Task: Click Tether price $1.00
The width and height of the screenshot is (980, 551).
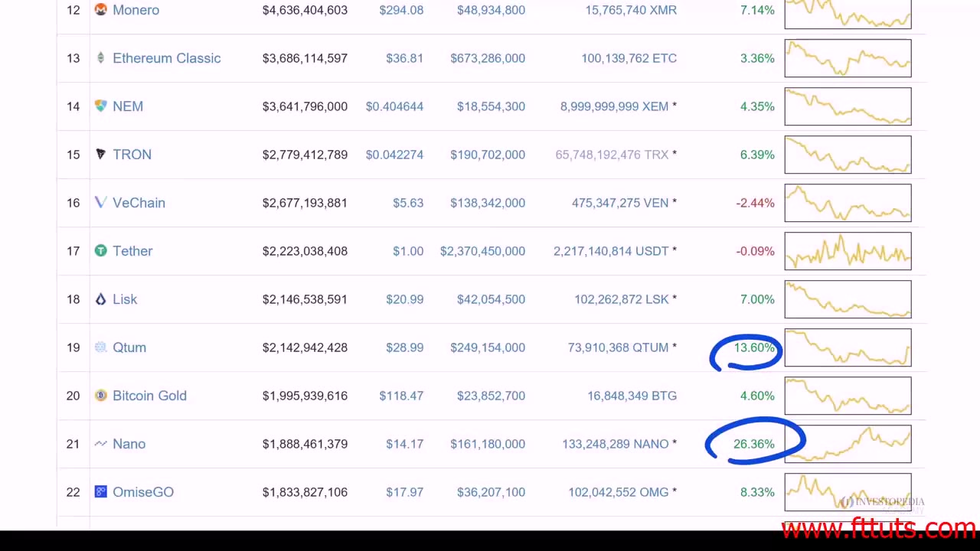Action: click(408, 251)
